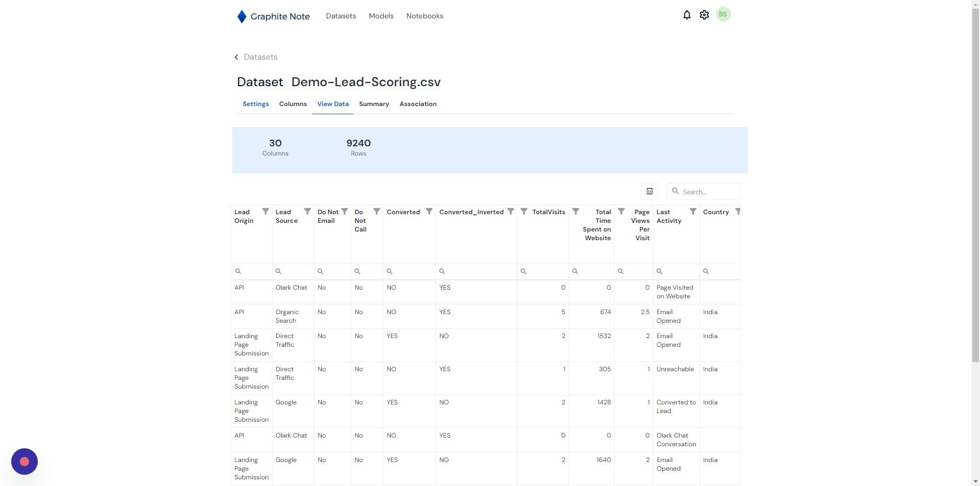Filter the Converted column
This screenshot has width=980, height=486.
pos(429,211)
